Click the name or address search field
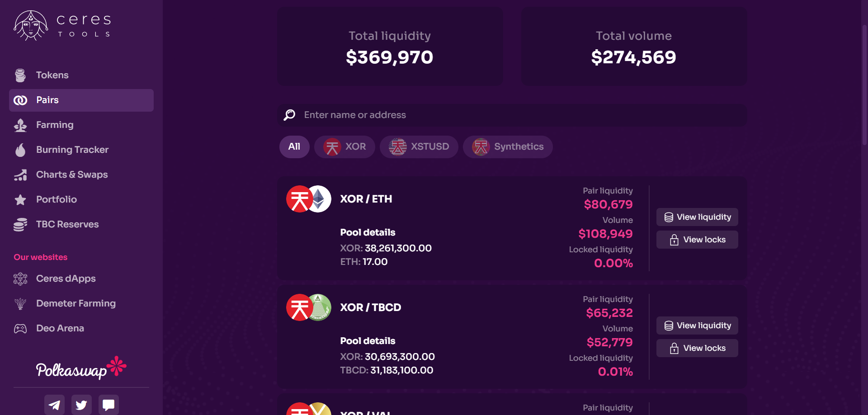This screenshot has height=415, width=868. [512, 115]
